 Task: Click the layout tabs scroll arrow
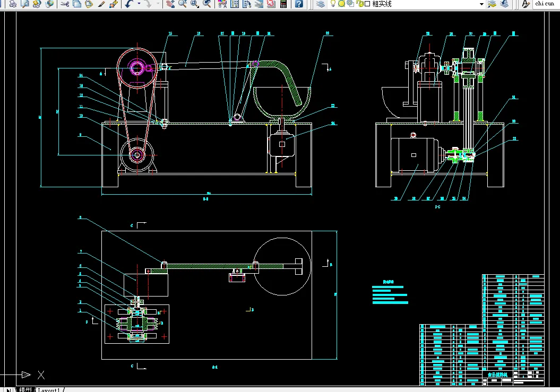pyautogui.click(x=9, y=390)
